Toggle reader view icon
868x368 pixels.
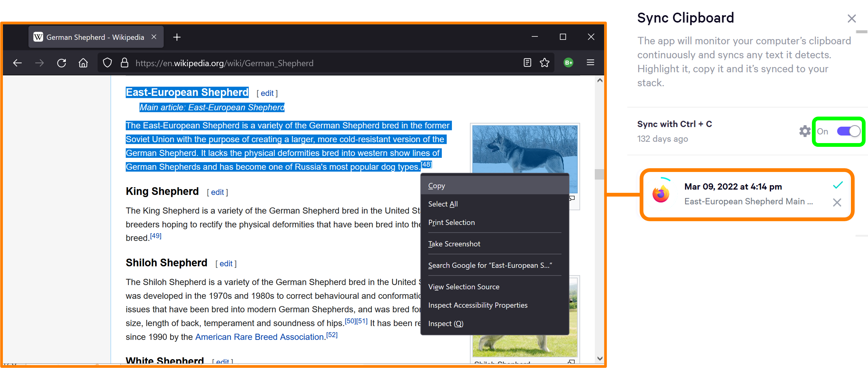tap(527, 63)
